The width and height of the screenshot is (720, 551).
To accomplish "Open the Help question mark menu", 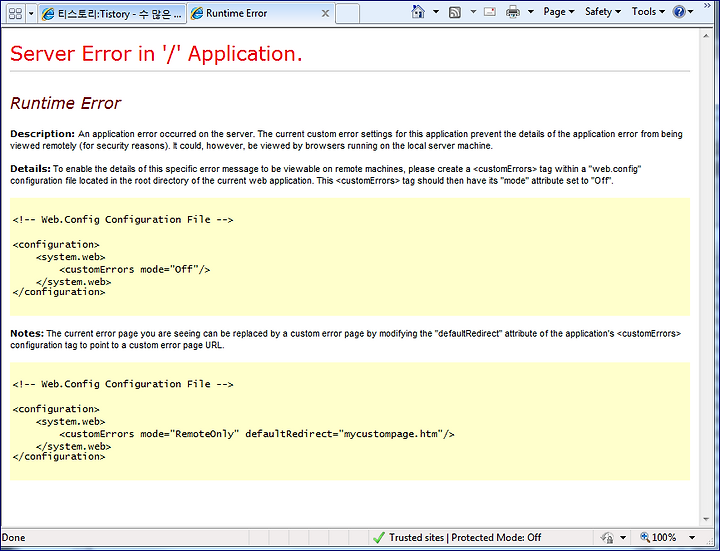I will (x=683, y=12).
